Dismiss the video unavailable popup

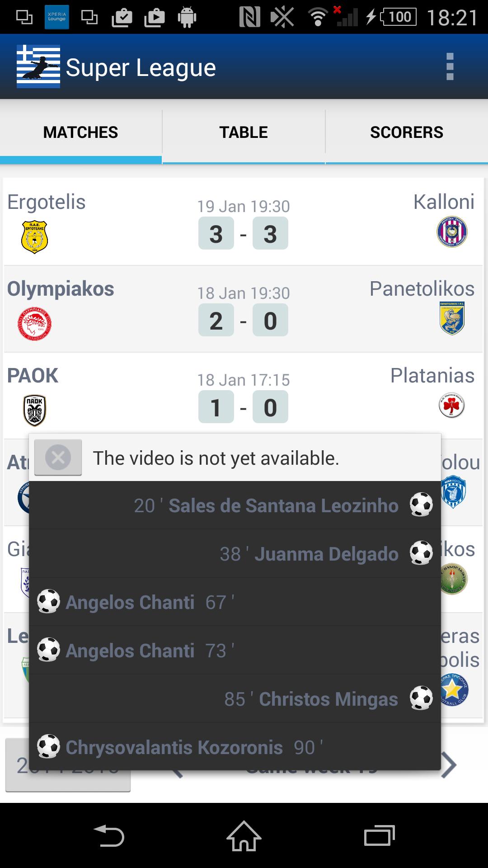click(x=58, y=458)
